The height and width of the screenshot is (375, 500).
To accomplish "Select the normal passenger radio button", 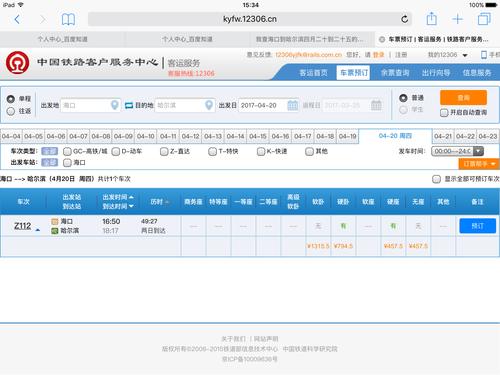I will pos(403,98).
